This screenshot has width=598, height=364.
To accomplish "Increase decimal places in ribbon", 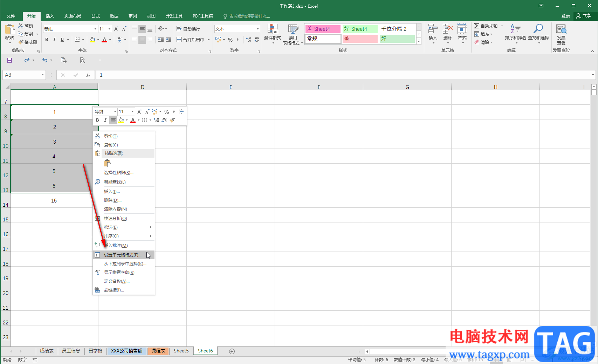I will (x=248, y=40).
